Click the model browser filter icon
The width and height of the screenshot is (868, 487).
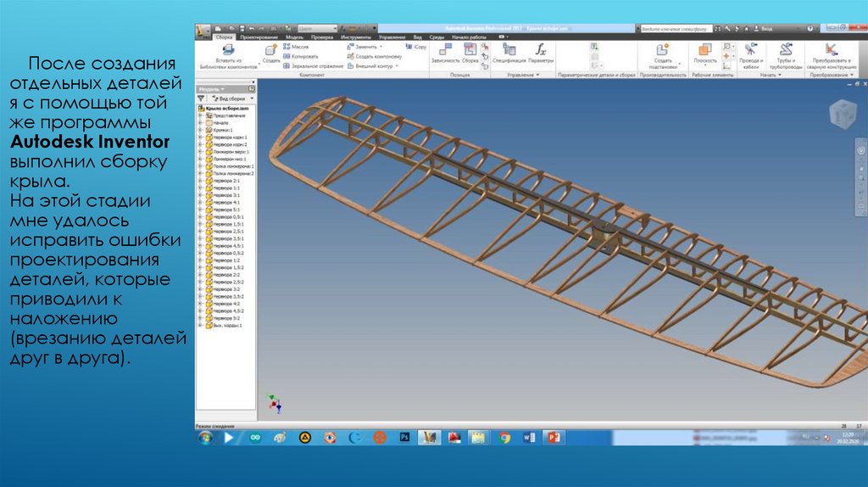point(202,98)
